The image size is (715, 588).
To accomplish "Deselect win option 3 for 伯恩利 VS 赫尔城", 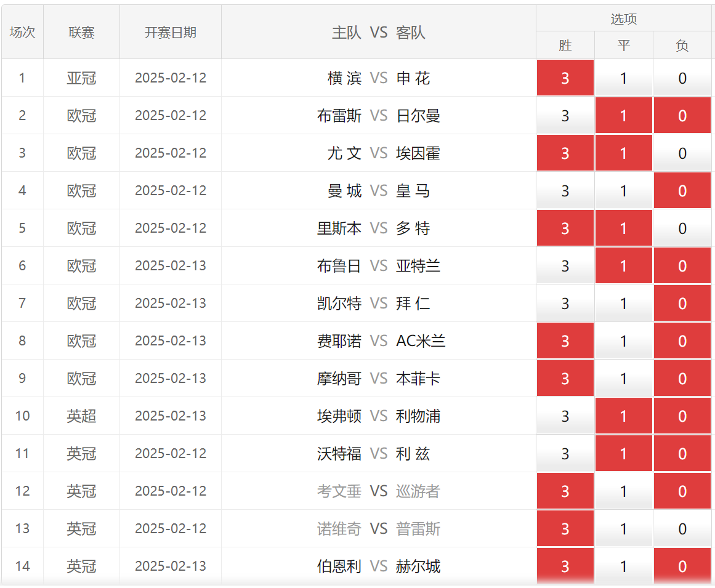I will (565, 566).
